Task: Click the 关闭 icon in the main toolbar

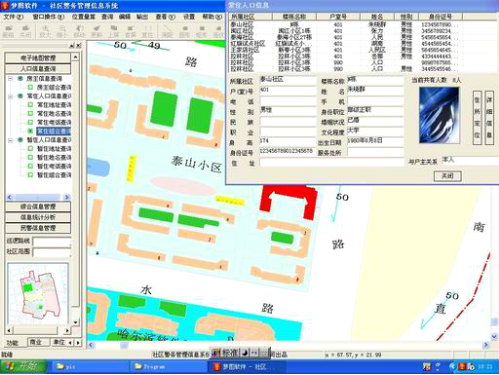Action: 25,31
